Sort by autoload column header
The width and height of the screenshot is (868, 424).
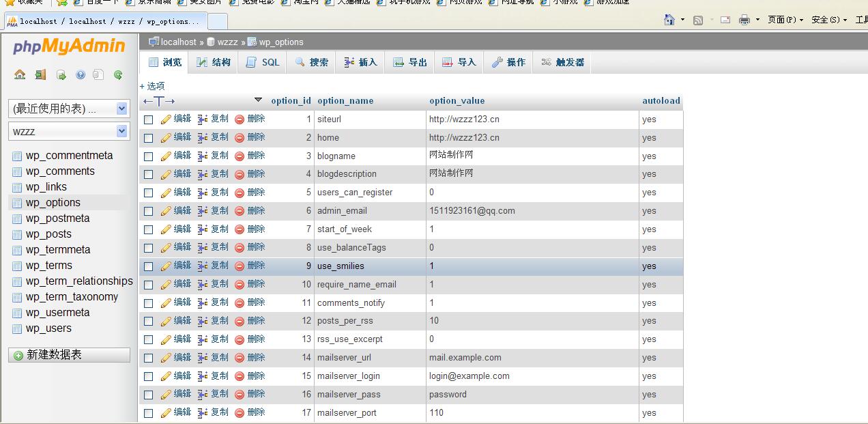point(661,100)
